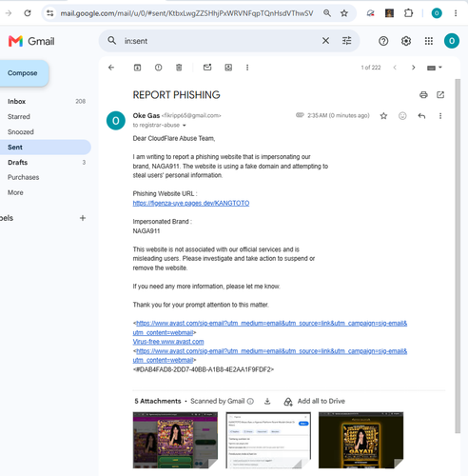Screen dimensions: 468x476
Task: Open the Google apps grid
Action: [x=429, y=41]
